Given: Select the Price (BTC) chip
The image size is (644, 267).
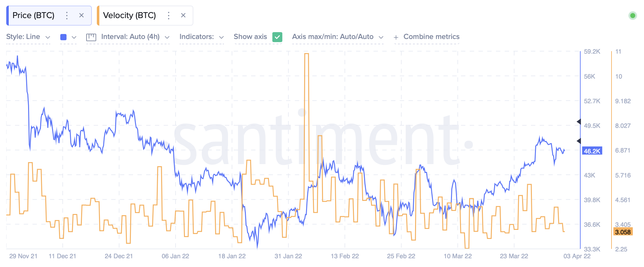Looking at the screenshot, I should coord(33,15).
